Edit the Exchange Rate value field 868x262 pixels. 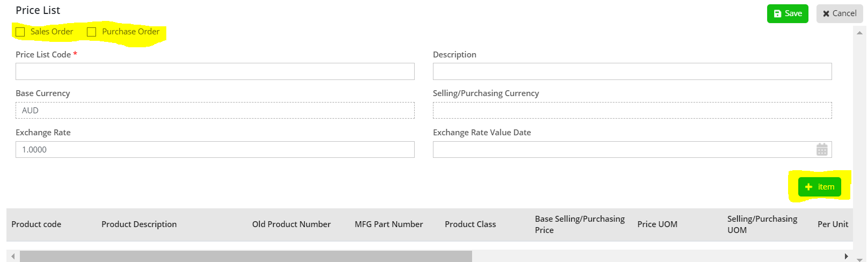(x=215, y=150)
